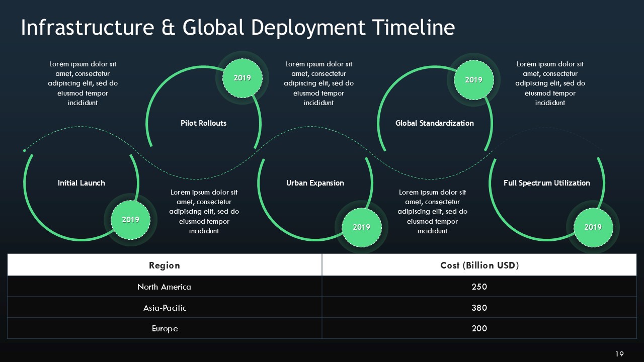Viewport: 644px width, 362px height.
Task: Select the Initial Launch milestone label
Action: pos(82,183)
